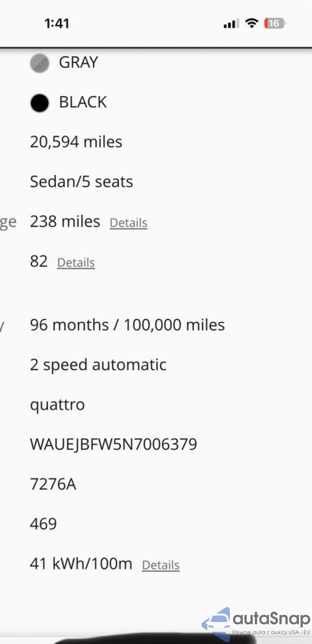Click the stock number 7276A

click(x=53, y=484)
